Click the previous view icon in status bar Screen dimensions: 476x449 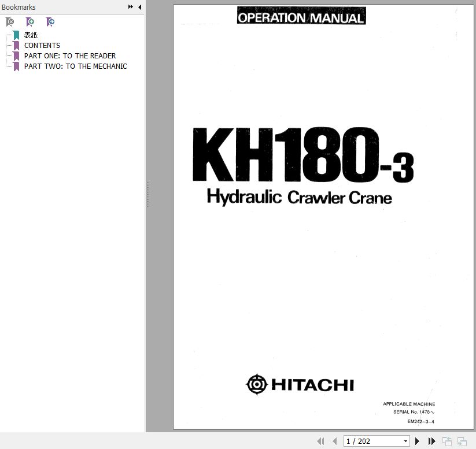(447, 441)
